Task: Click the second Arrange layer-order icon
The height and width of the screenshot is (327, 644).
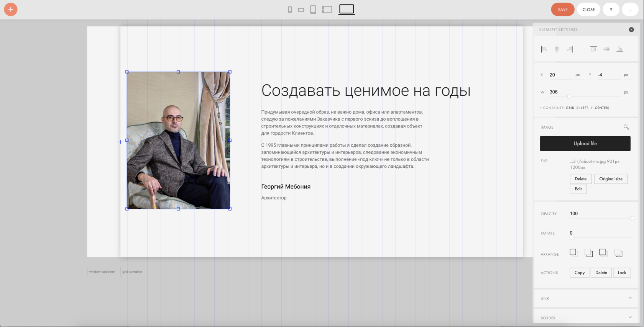Action: (588, 253)
